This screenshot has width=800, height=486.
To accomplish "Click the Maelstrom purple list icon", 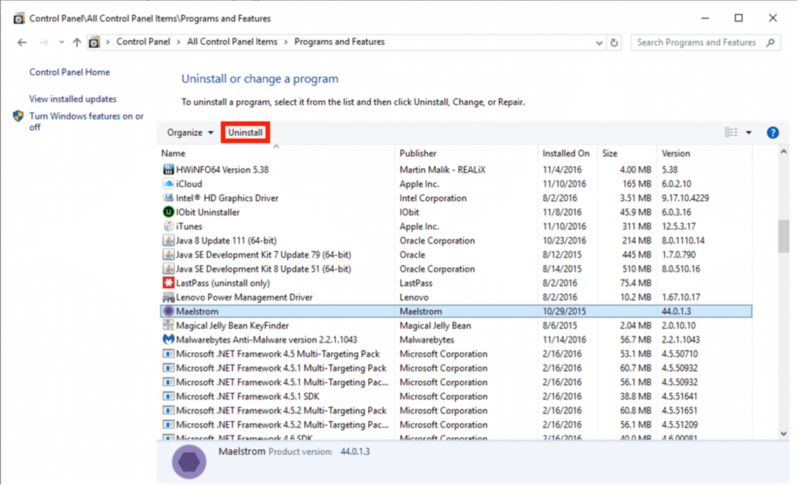I will tap(168, 311).
